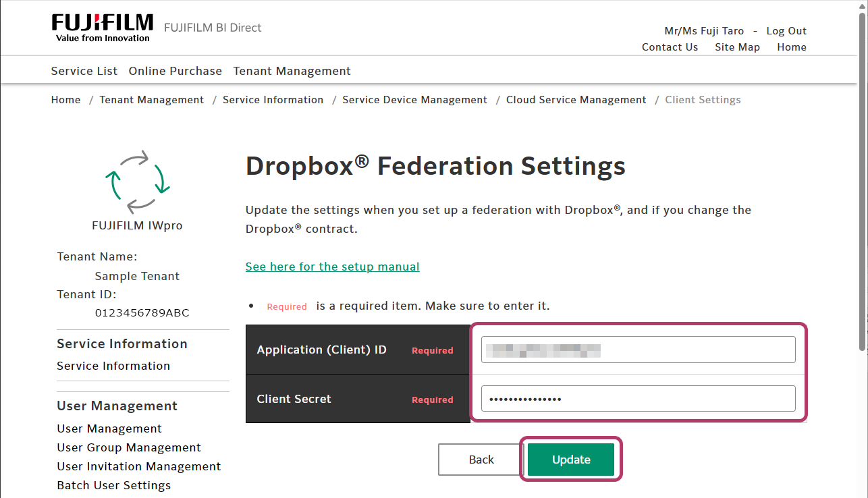Open the Online Purchase menu
This screenshot has height=498, width=868.
(175, 71)
